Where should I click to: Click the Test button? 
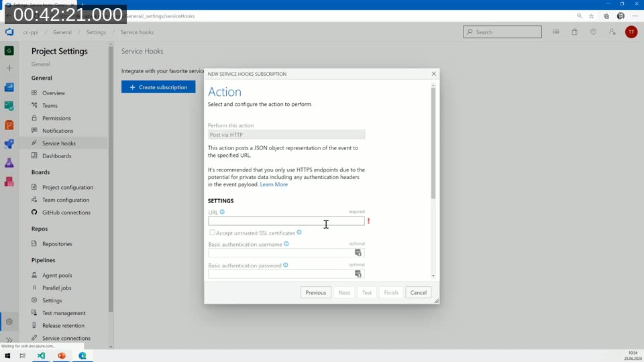[367, 293]
